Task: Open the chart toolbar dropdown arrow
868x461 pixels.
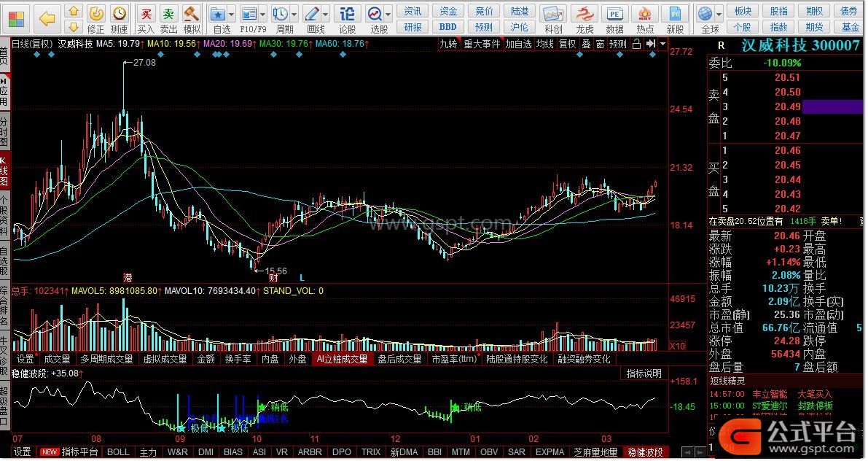Action: [x=662, y=44]
